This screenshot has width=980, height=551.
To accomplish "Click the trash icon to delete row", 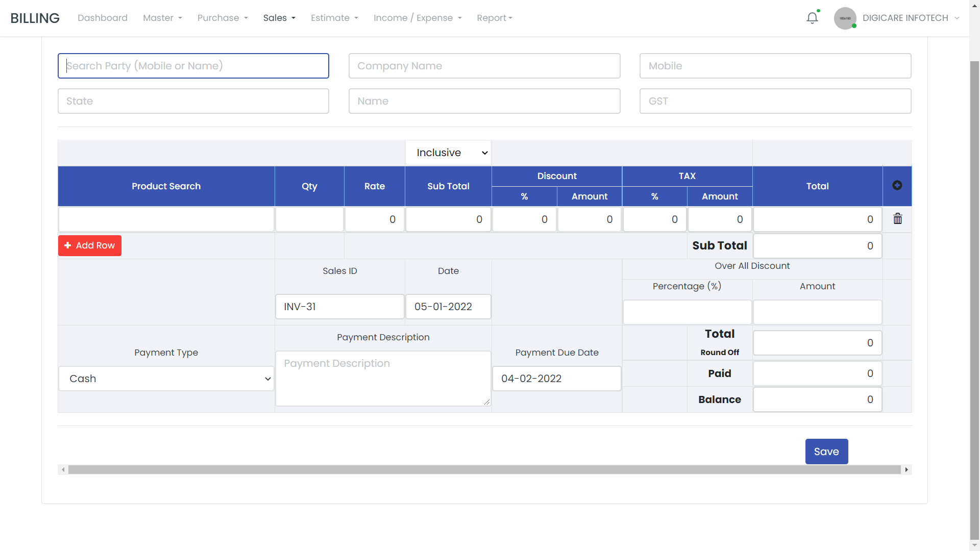I will [x=897, y=219].
